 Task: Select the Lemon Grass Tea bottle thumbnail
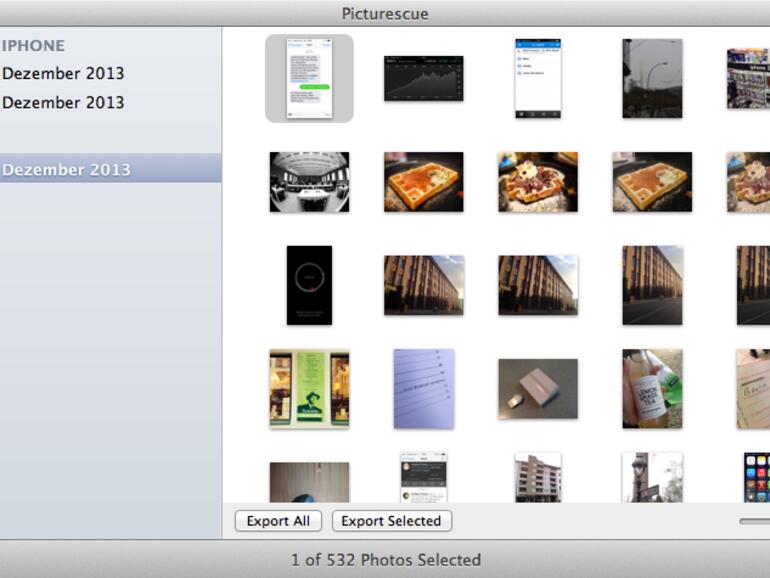coord(652,389)
